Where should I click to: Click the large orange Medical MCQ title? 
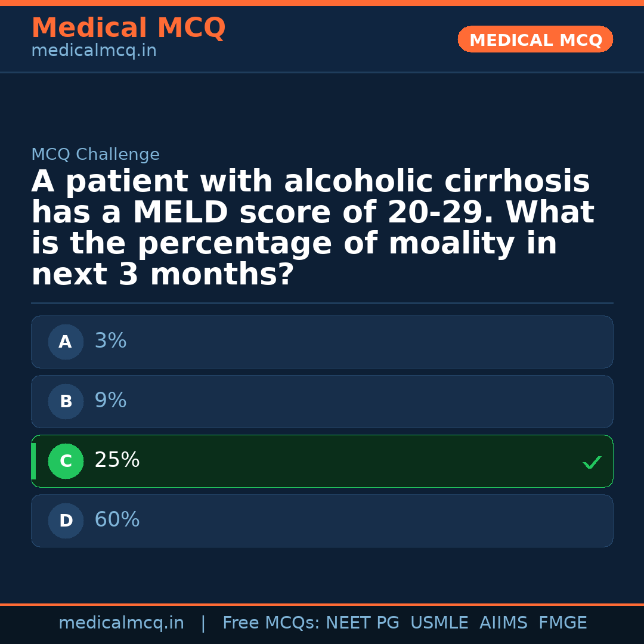click(x=128, y=28)
